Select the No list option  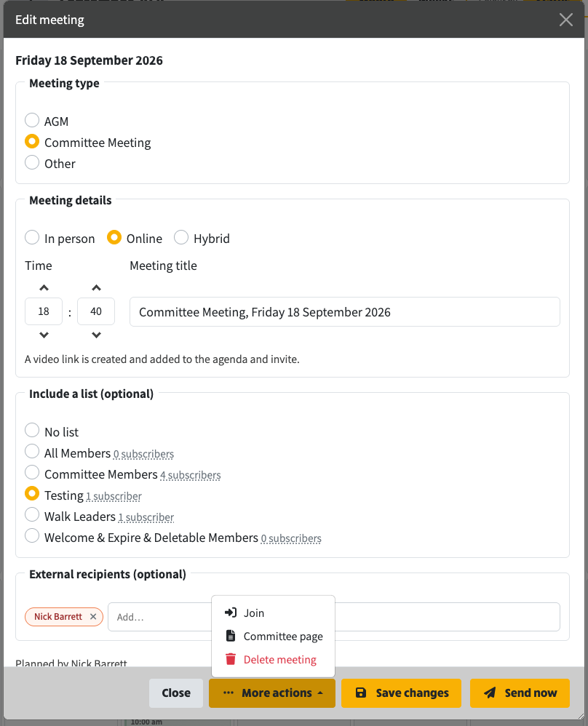[32, 430]
